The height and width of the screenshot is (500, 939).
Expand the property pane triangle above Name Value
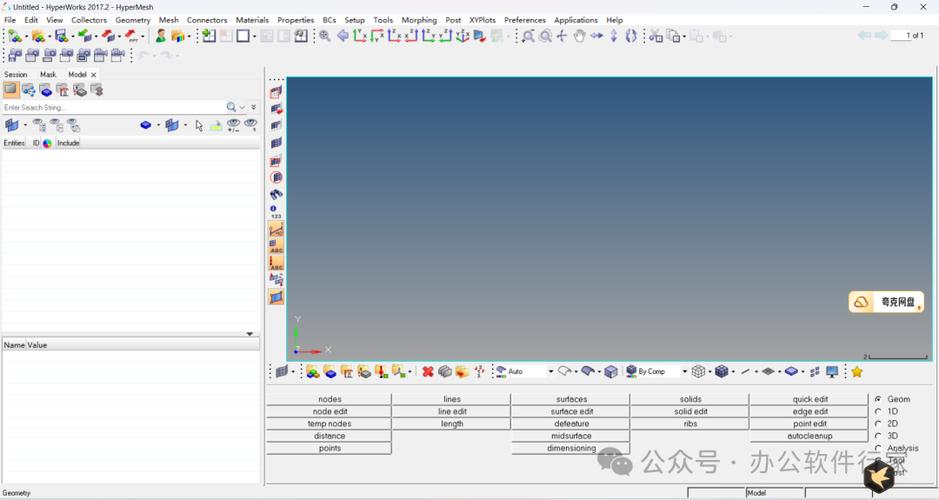point(250,334)
